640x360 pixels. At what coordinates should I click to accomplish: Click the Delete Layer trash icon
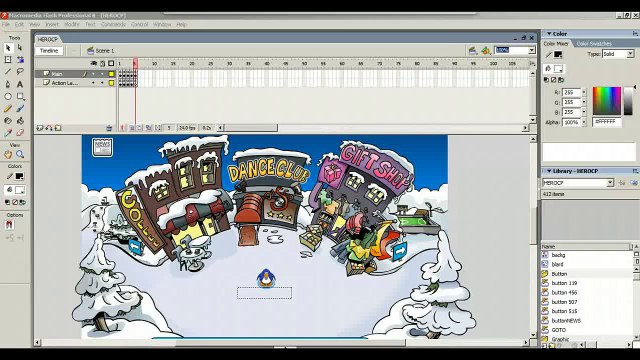point(109,128)
